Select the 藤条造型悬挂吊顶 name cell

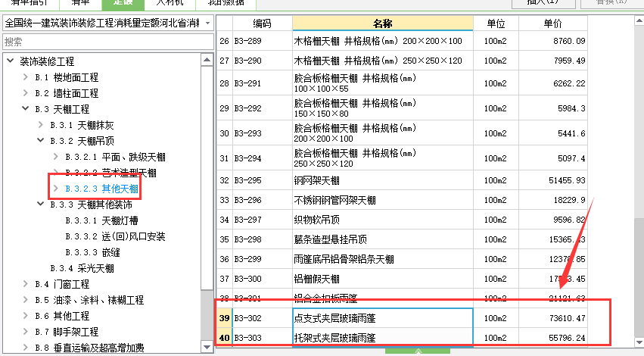coord(383,239)
